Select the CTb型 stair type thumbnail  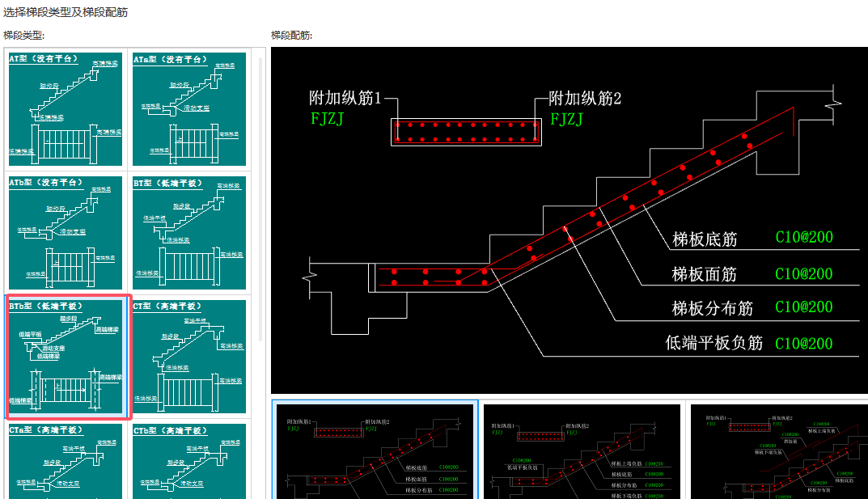pos(189,461)
